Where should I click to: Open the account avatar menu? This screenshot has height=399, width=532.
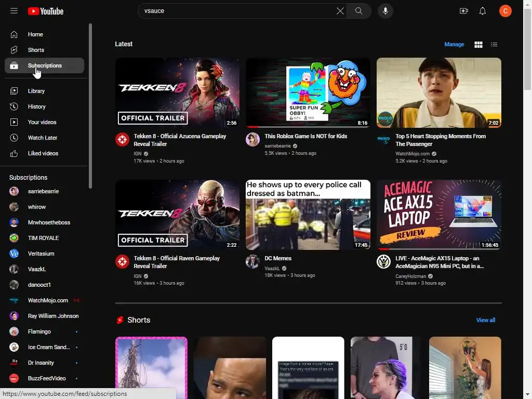pos(505,11)
